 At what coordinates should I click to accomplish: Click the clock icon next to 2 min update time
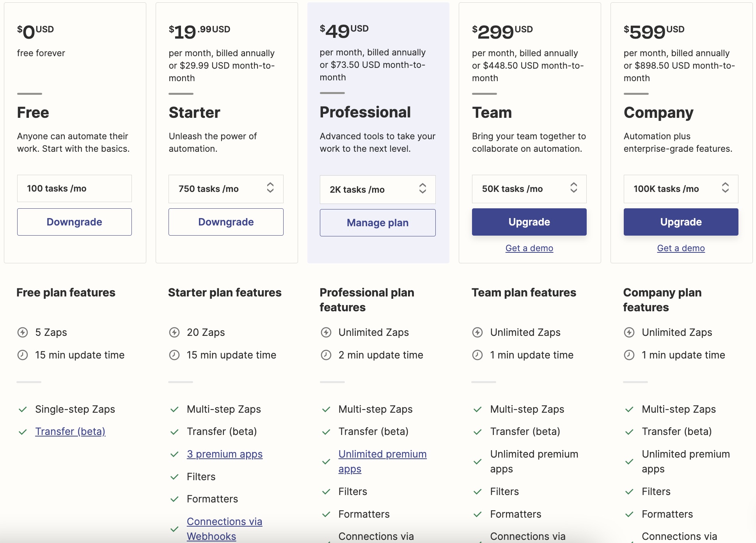(326, 355)
